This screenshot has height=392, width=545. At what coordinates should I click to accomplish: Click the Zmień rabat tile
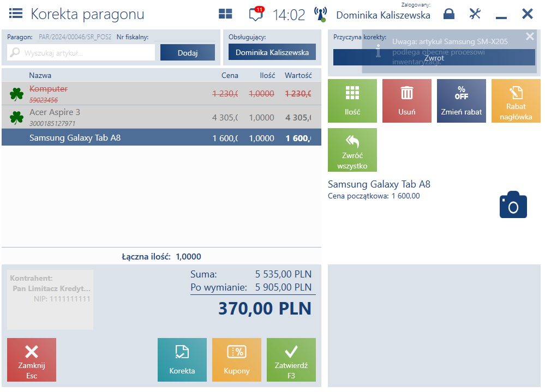tap(461, 101)
